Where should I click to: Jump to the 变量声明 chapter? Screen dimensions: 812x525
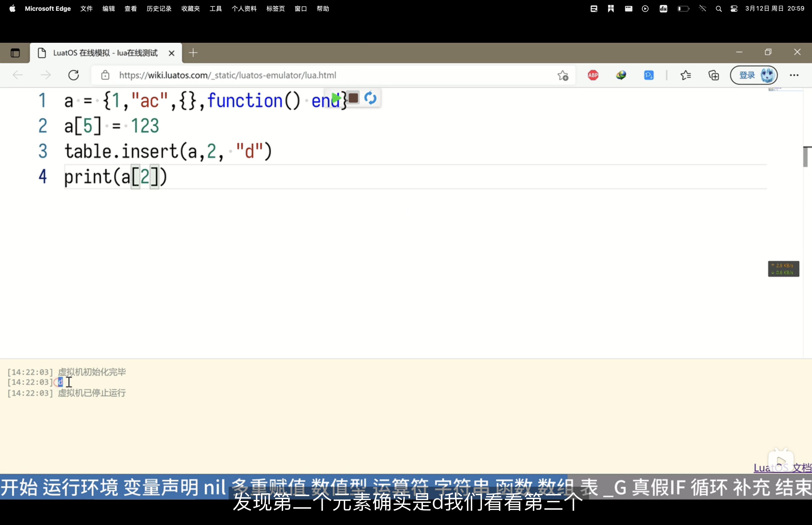[x=160, y=487]
